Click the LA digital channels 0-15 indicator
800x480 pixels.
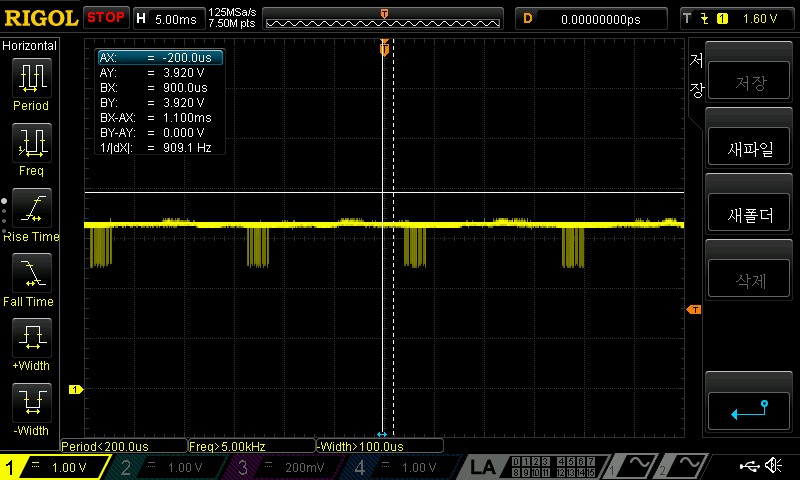[x=553, y=467]
